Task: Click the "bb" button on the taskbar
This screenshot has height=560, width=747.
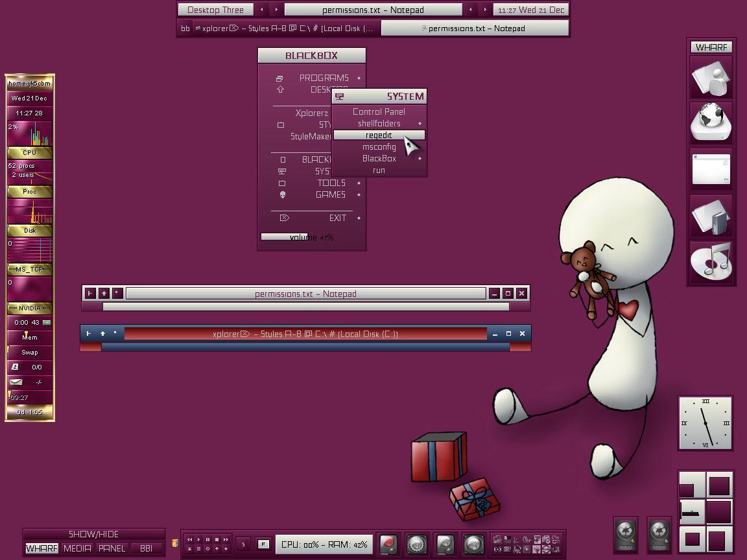Action: 185,29
